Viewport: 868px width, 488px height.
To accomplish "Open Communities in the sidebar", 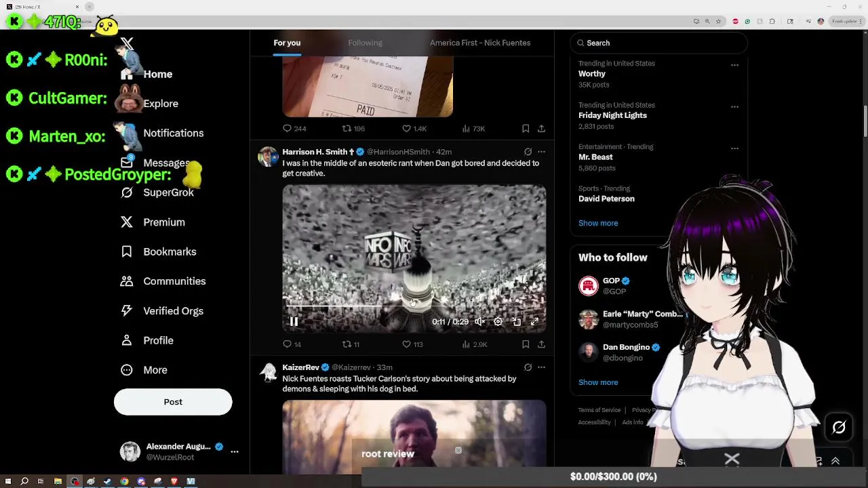I will pyautogui.click(x=163, y=281).
